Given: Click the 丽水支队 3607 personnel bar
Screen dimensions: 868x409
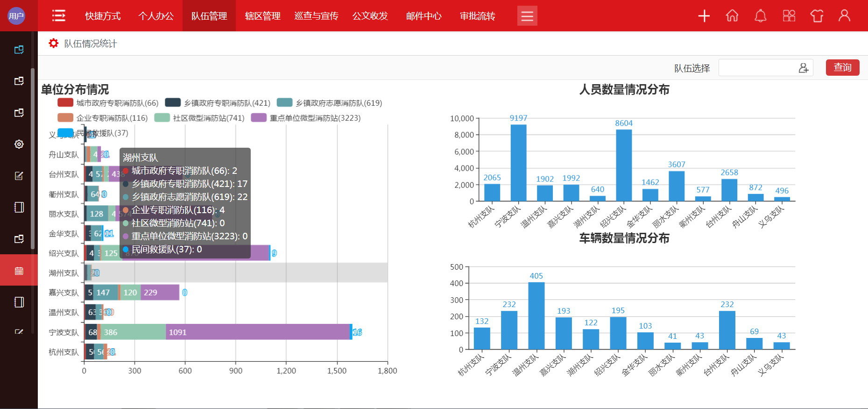Looking at the screenshot, I should (677, 186).
